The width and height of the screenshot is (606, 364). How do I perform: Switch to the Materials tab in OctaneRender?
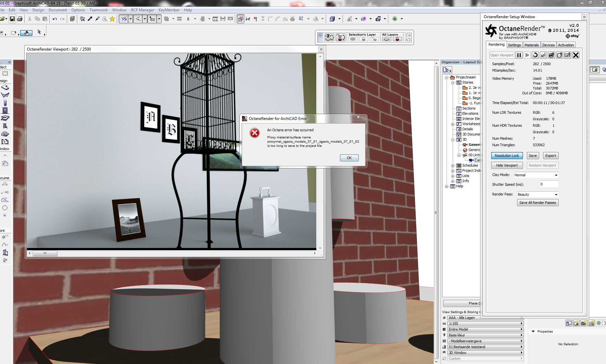pos(531,45)
